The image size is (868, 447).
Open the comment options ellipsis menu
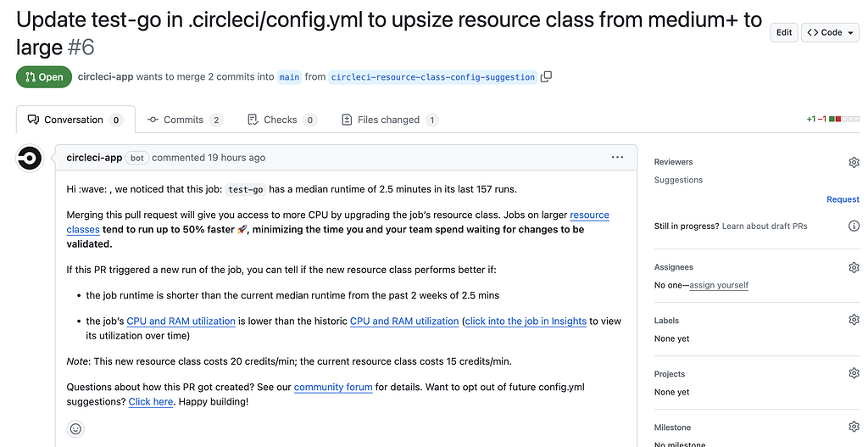(618, 157)
